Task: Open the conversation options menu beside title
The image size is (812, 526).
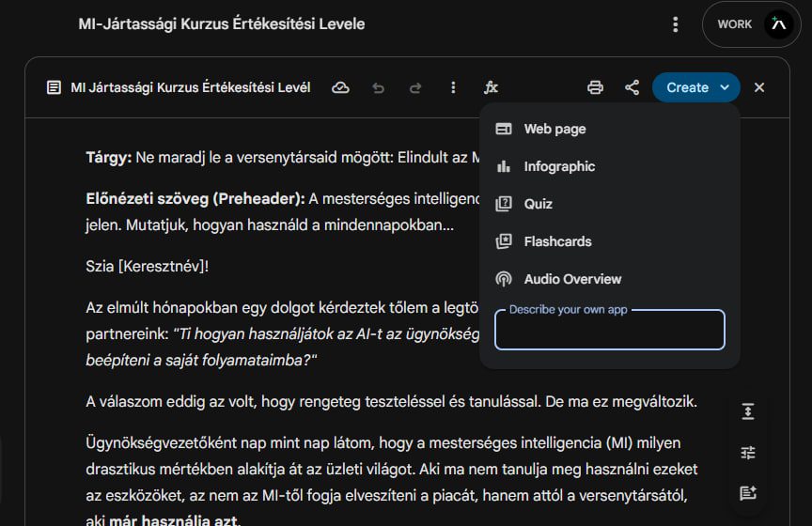Action: click(675, 24)
